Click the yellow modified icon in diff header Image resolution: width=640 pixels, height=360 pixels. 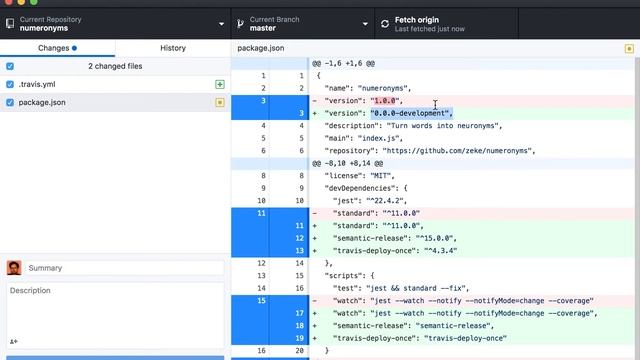pyautogui.click(x=629, y=49)
